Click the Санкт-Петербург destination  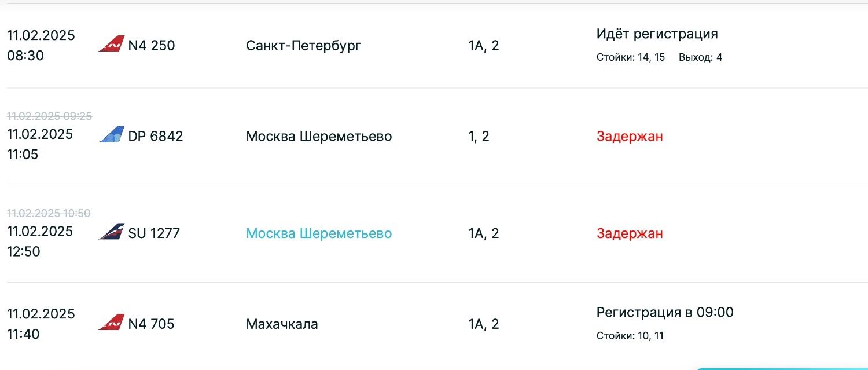(303, 46)
